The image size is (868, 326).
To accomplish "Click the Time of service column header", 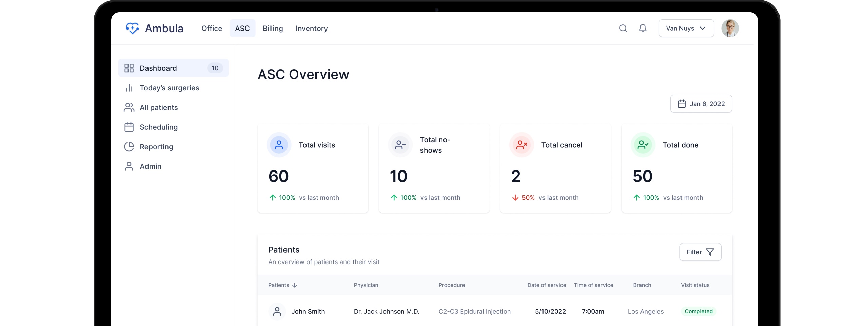I will (x=593, y=285).
